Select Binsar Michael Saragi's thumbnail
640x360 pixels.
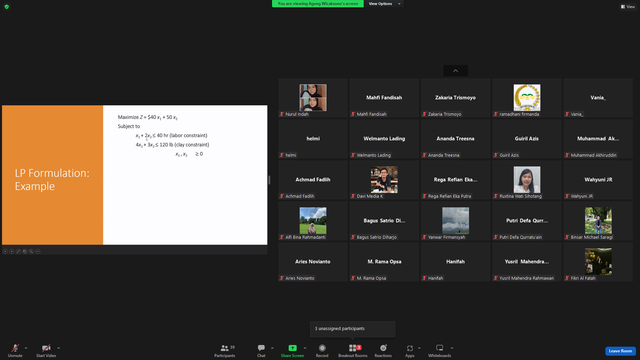coord(598,220)
